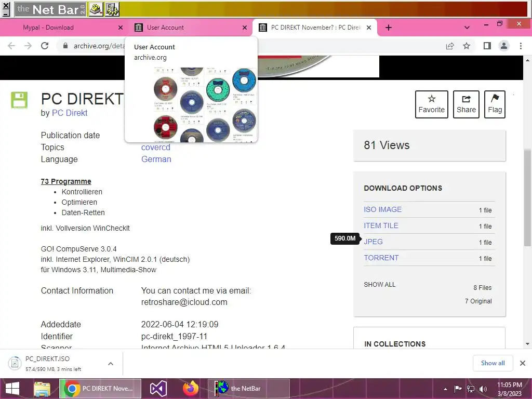This screenshot has height=399, width=532.
Task: Click the page's vertical scrollbar thumb
Action: click(x=527, y=197)
